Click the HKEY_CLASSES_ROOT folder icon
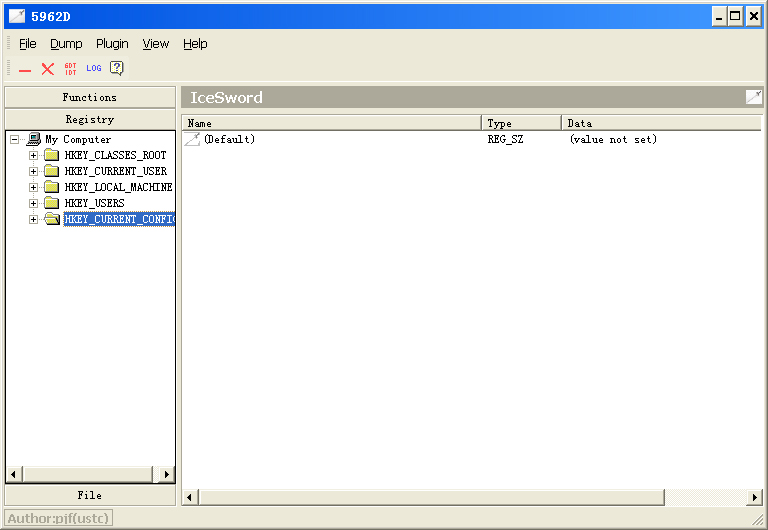 pos(51,155)
